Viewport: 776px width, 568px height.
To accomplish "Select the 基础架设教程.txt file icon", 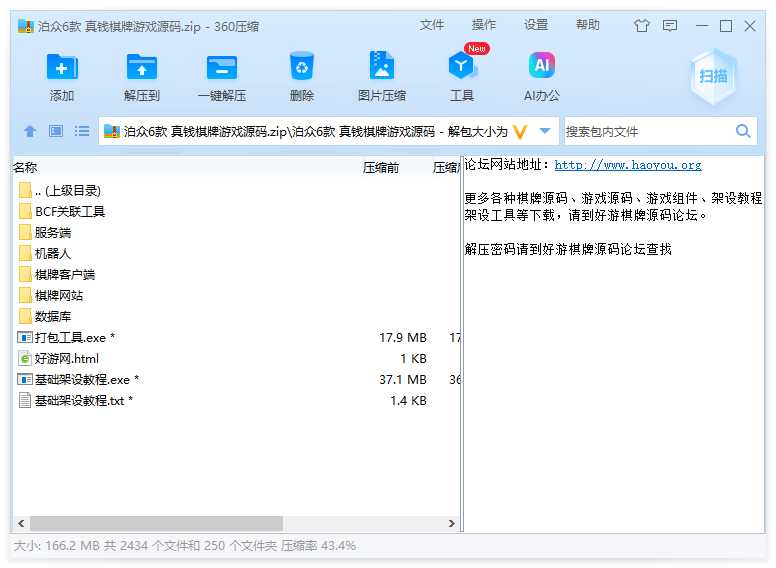I will click(25, 400).
